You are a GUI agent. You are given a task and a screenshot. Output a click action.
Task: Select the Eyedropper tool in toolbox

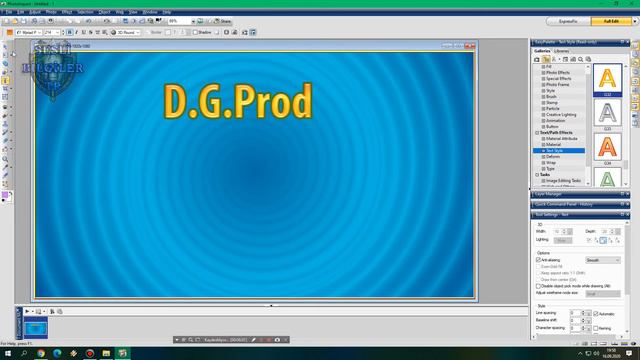pyautogui.click(x=5, y=167)
